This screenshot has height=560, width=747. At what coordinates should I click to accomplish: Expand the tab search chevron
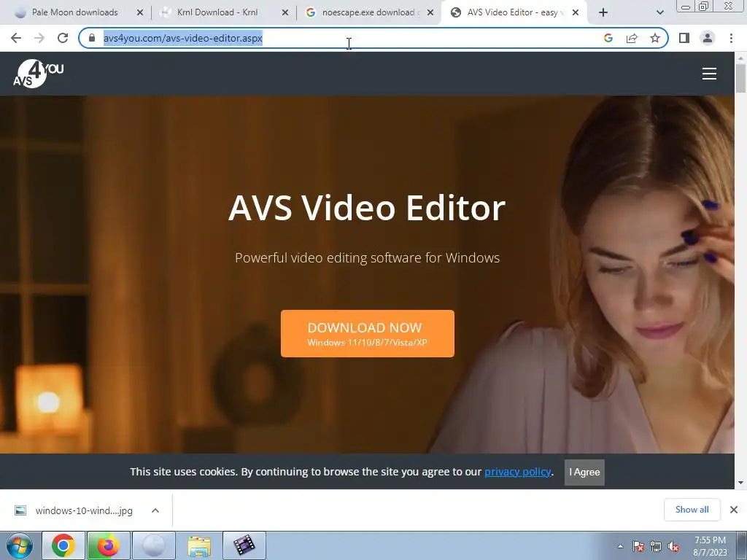click(659, 13)
